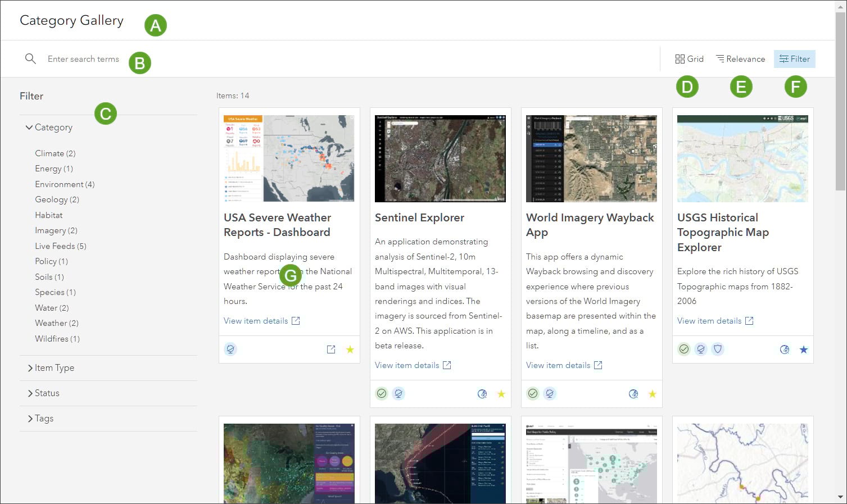Click the scrollbar down arrow
Viewport: 847px width, 504px height.
point(841,497)
